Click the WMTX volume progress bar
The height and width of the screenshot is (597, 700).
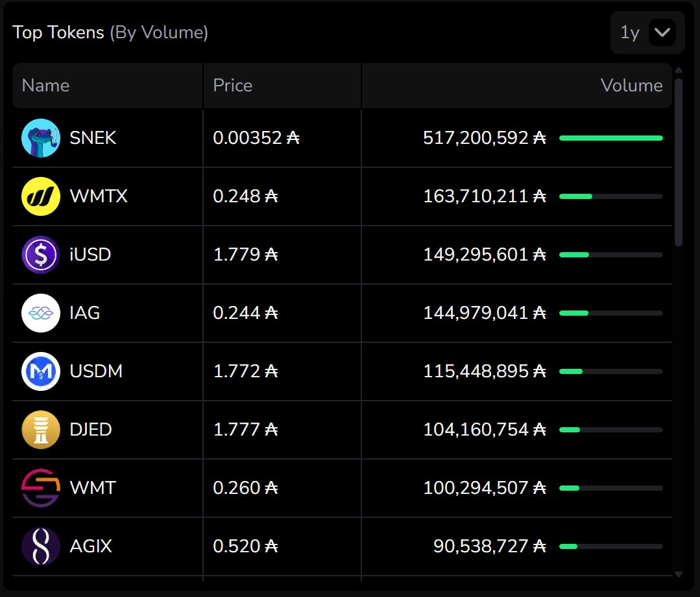point(610,196)
